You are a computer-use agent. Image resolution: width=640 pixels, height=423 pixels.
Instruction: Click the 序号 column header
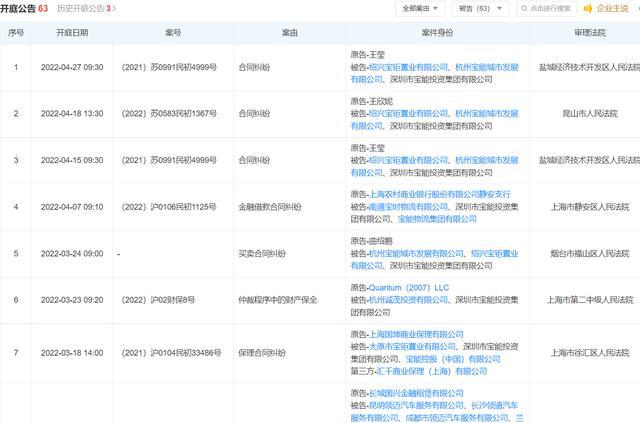click(16, 33)
